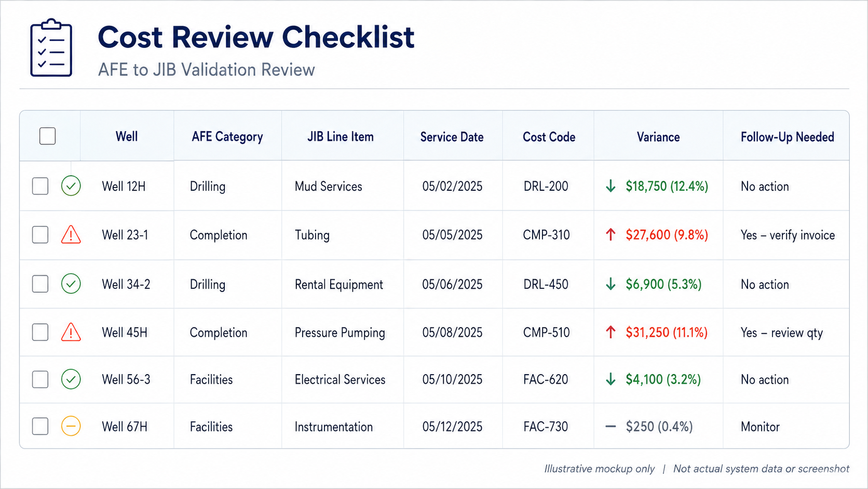This screenshot has height=489, width=868.
Task: Click the red warning triangle for Well 23-1
Action: pos(71,234)
